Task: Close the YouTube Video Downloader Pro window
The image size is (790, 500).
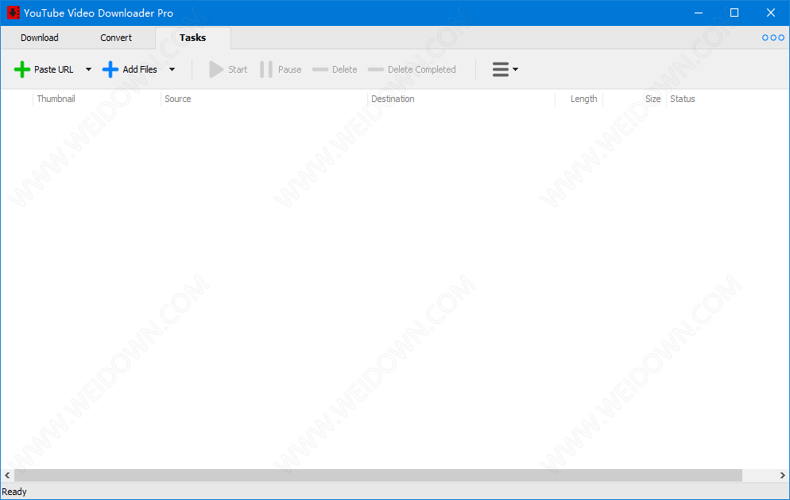Action: [771, 13]
